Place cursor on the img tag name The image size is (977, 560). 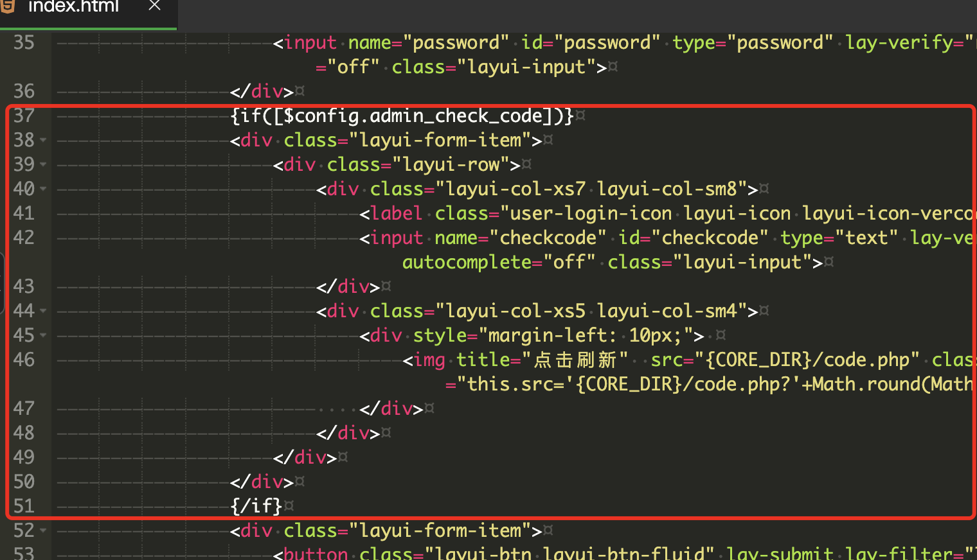[429, 360]
